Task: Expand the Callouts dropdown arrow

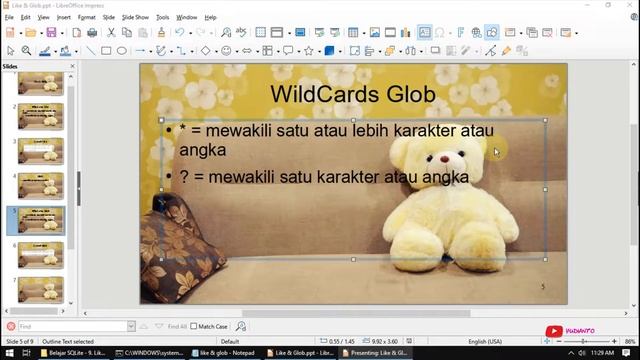Action: (x=299, y=51)
